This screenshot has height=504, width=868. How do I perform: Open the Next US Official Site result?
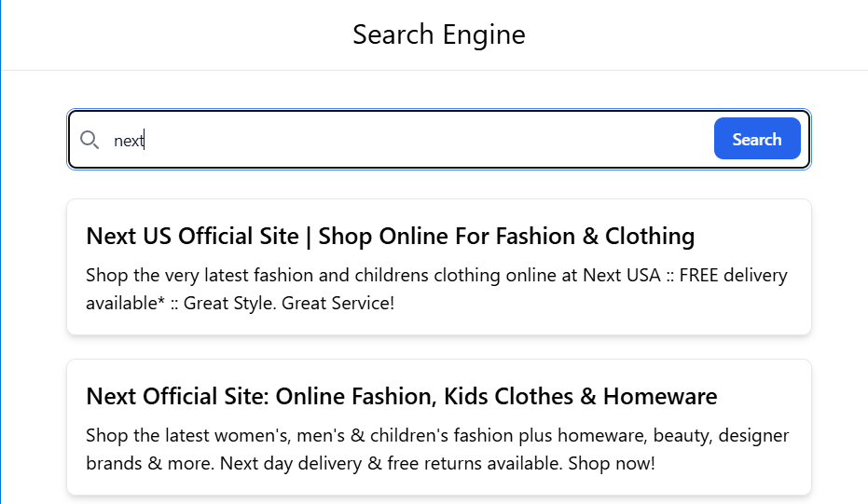390,237
